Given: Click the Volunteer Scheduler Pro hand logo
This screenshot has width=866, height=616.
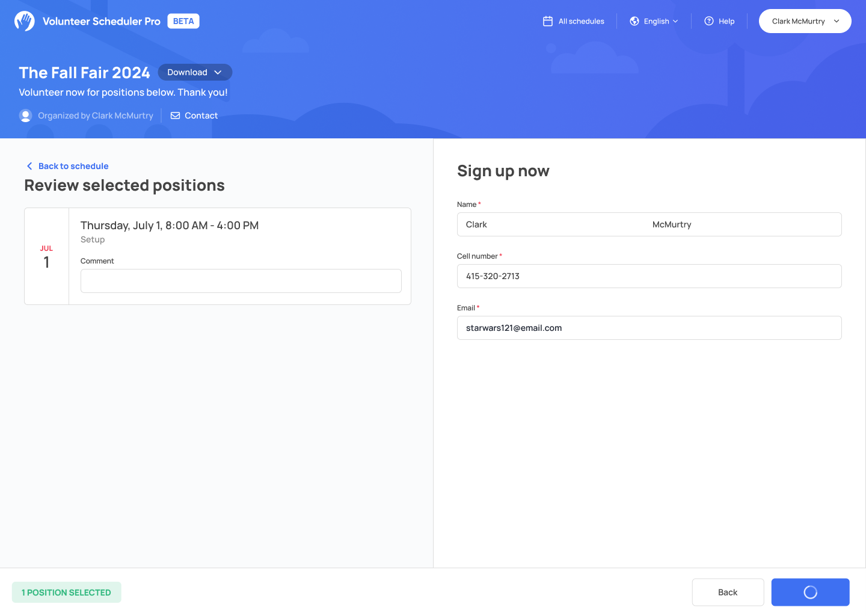Looking at the screenshot, I should 24,21.
